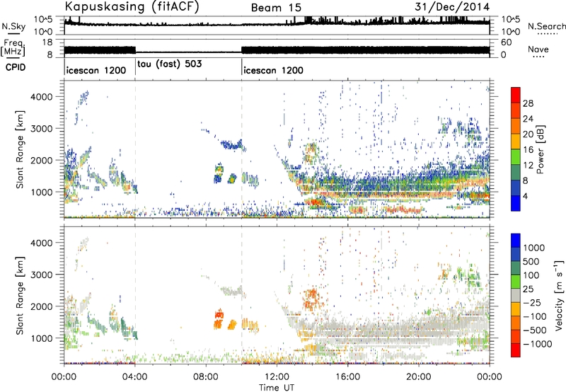Image resolution: width=566 pixels, height=392 pixels.
Task: Click the '08:00' time axis label
Action: click(206, 377)
